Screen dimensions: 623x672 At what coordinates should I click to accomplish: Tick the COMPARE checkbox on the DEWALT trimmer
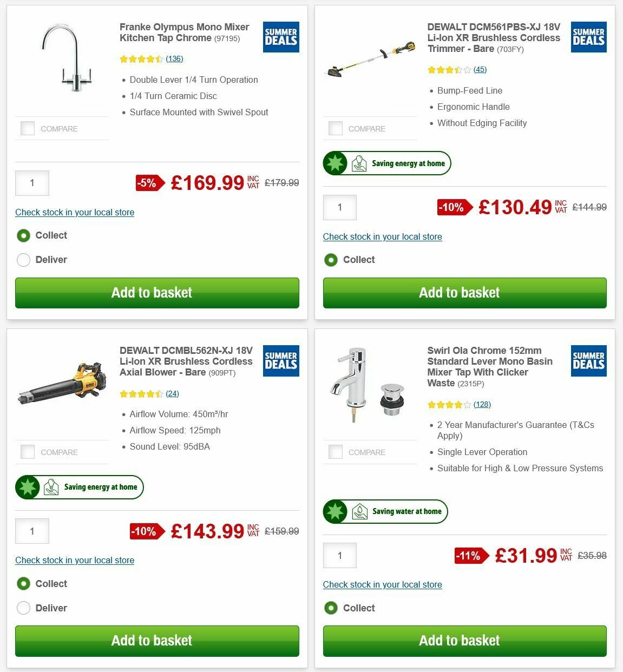[335, 128]
